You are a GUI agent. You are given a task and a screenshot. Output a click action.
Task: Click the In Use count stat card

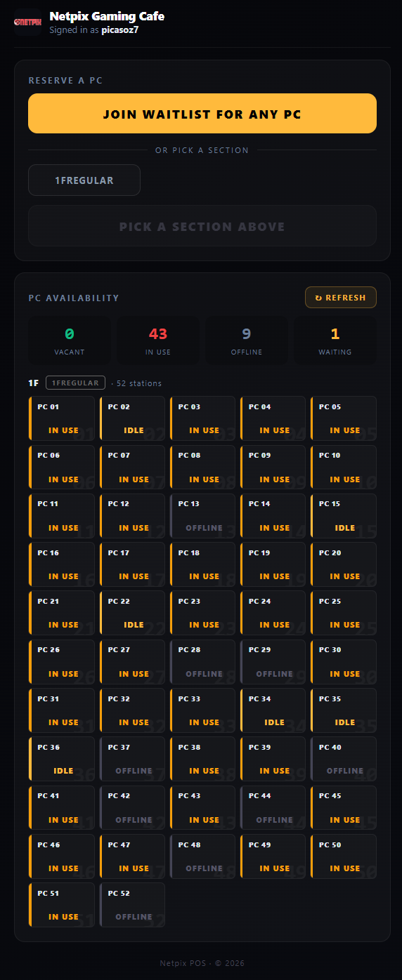(158, 340)
